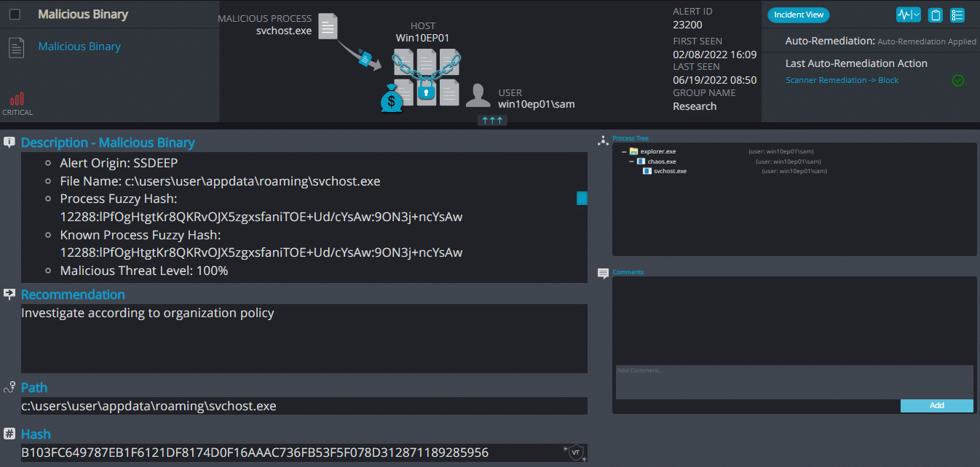Click the Recommendation section arrow icon
The image size is (980, 467).
coord(9,294)
